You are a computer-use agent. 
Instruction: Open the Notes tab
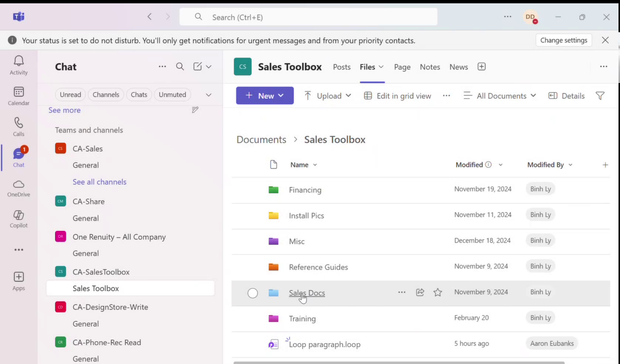pyautogui.click(x=430, y=67)
